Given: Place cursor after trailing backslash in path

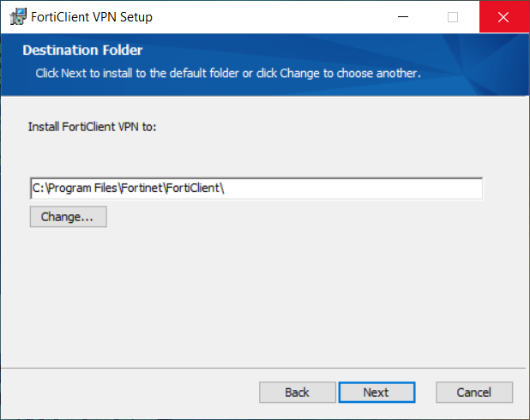Looking at the screenshot, I should (226, 188).
